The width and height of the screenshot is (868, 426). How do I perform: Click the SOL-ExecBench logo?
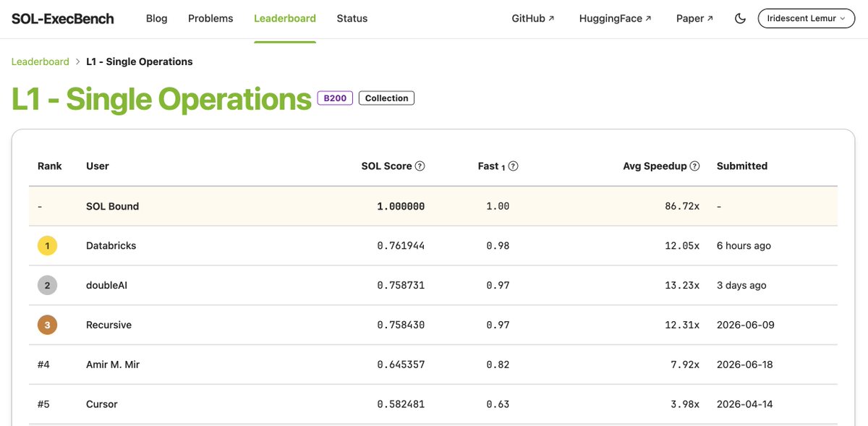[63, 19]
